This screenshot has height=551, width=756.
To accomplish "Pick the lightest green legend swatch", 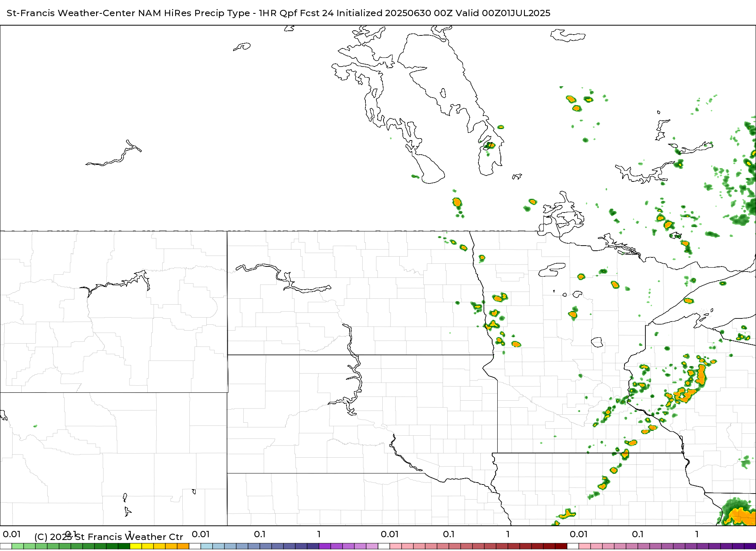I will pyautogui.click(x=18, y=546).
